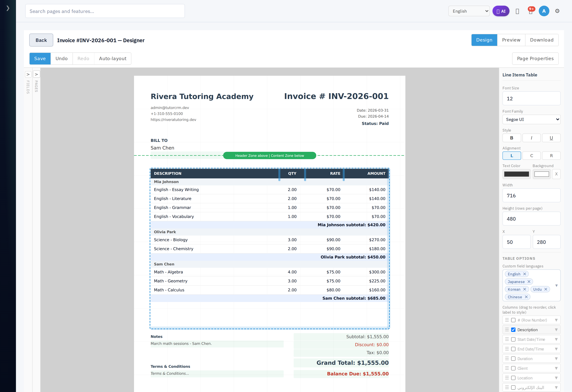The image size is (572, 392).
Task: Enable the # (Row Number) column
Action: pyautogui.click(x=513, y=320)
